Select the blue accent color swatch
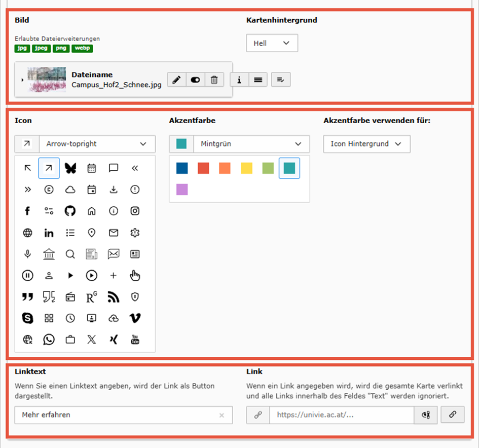 pos(182,168)
